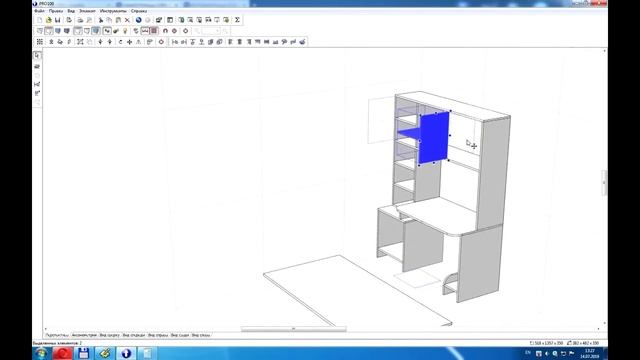Viewport: 640px width, 360px height.
Task: Open the zoom level combo box in toolbar
Action: [211, 31]
